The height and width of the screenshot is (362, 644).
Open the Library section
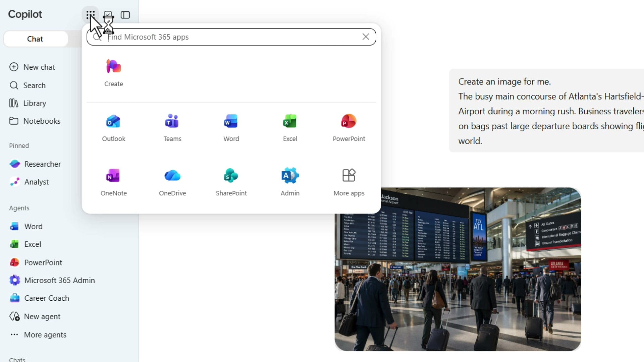28,103
